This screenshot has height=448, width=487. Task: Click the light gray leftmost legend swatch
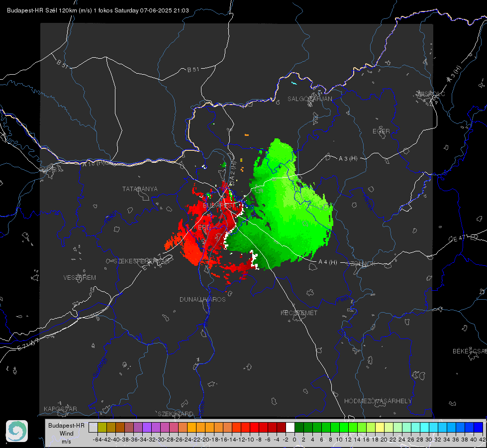point(93,427)
